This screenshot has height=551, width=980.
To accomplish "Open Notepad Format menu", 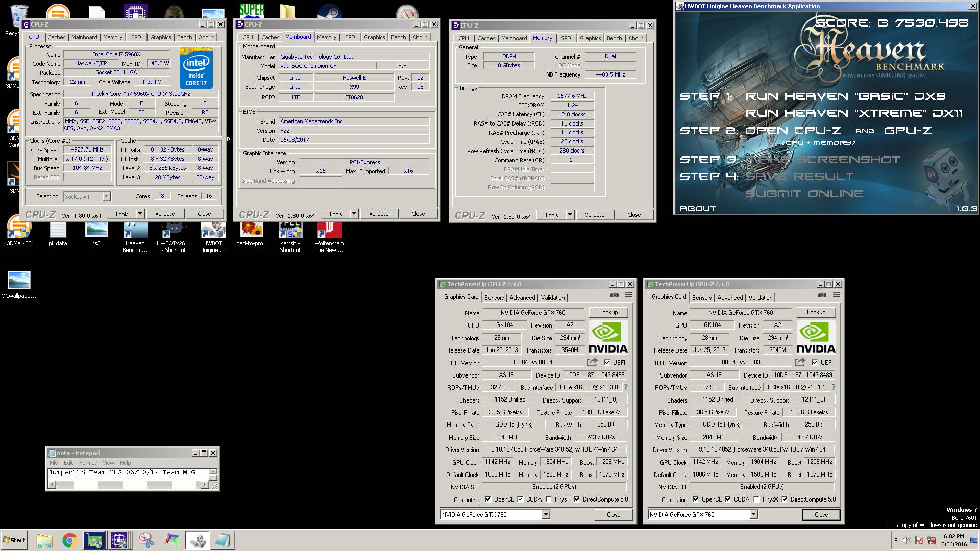I will click(x=88, y=463).
